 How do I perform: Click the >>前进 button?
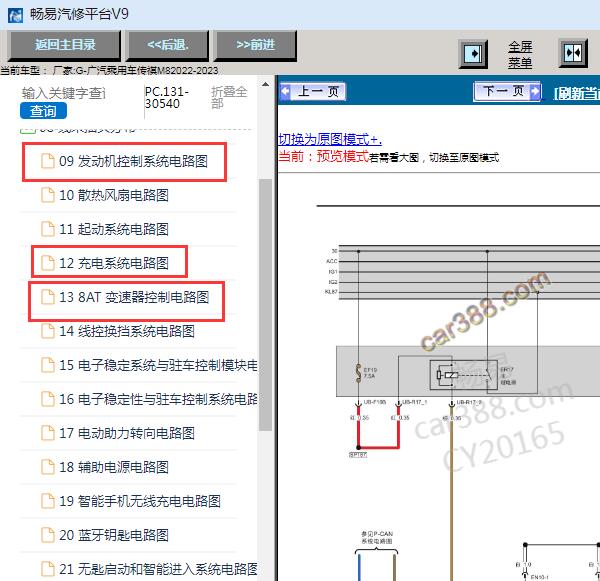click(256, 45)
